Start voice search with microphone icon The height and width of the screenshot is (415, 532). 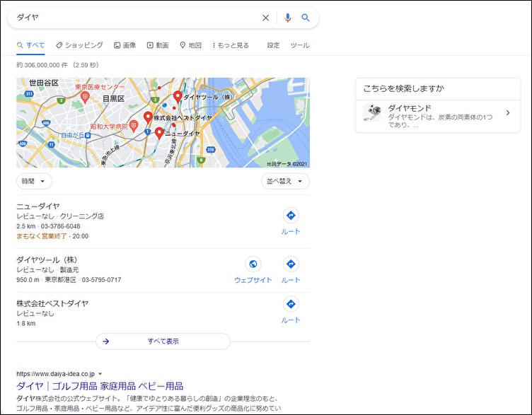tap(288, 18)
